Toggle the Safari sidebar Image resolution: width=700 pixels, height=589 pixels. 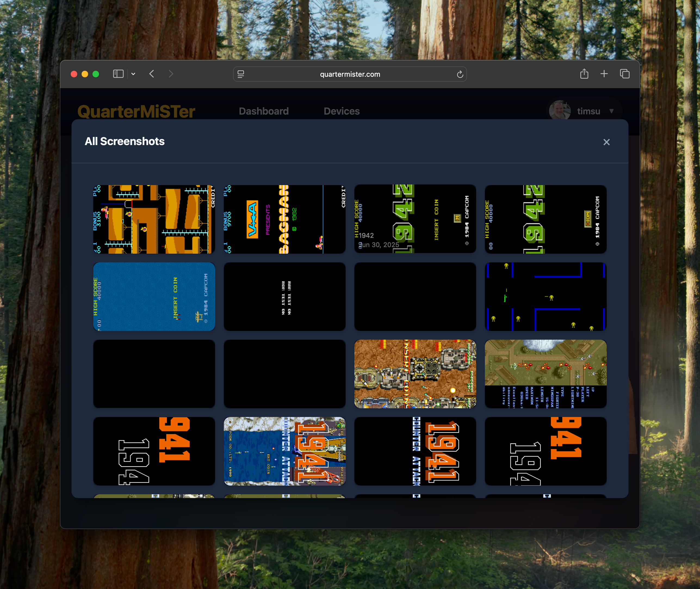pos(118,74)
